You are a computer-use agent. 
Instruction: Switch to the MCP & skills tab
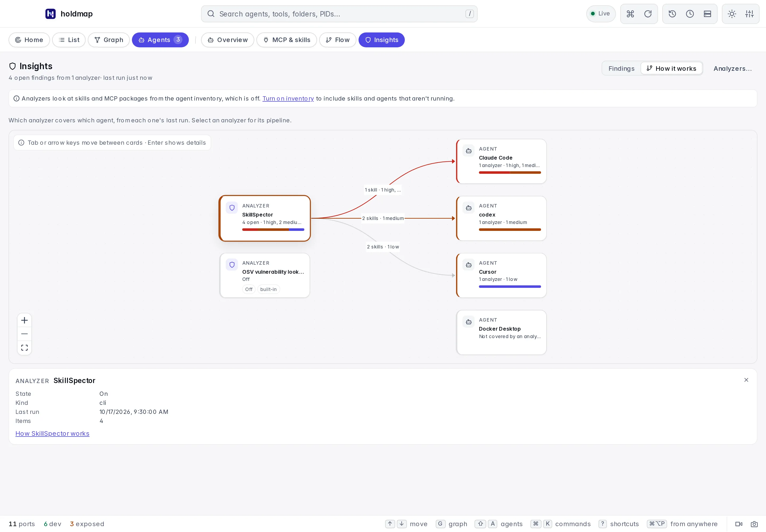[287, 40]
